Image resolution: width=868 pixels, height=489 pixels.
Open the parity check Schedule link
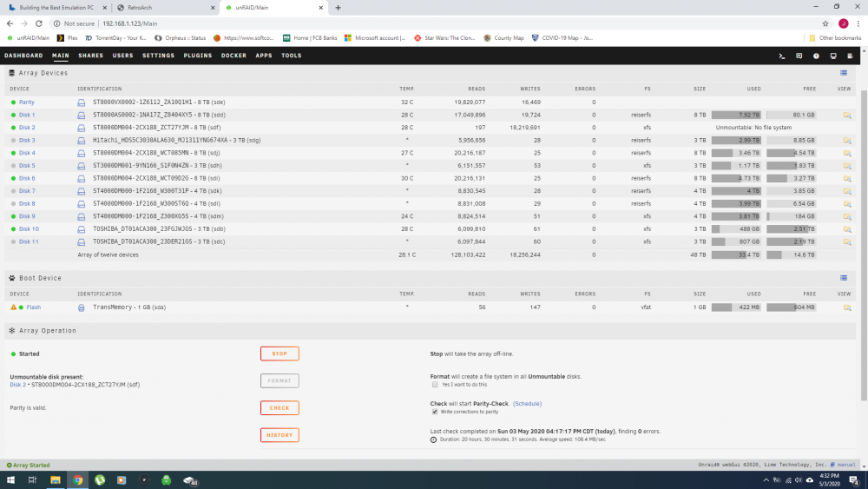[x=527, y=404]
